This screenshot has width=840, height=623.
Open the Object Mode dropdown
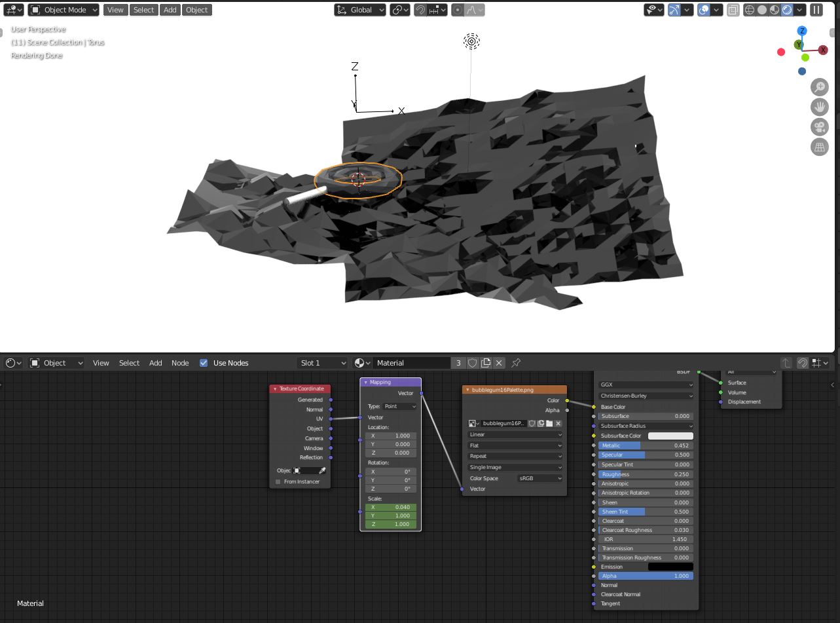pyautogui.click(x=64, y=10)
